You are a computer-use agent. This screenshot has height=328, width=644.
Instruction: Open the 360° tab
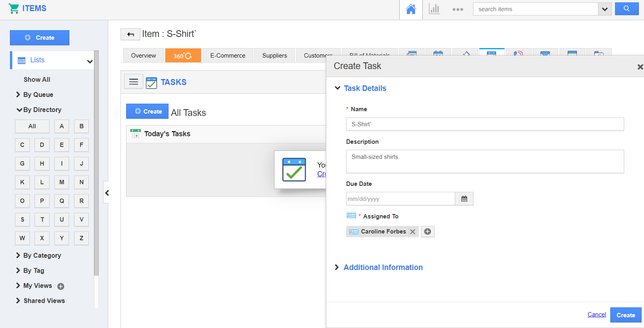point(183,56)
